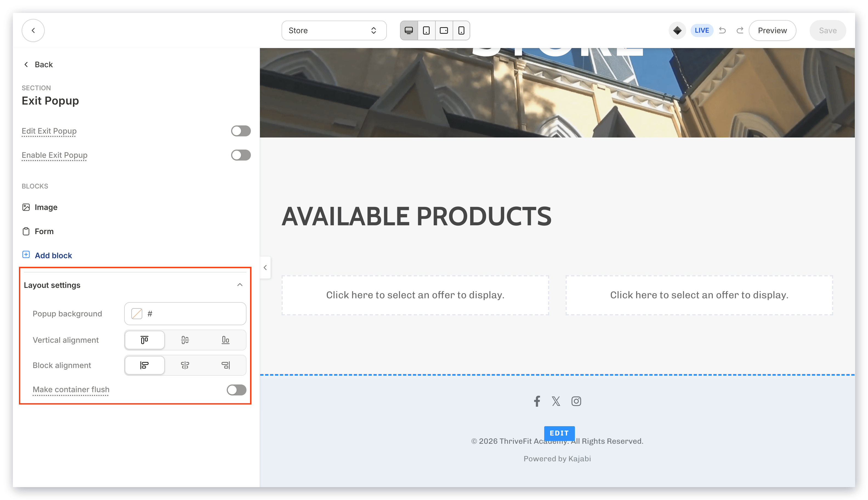The image size is (868, 500).
Task: Click the redo arrow icon
Action: click(739, 30)
